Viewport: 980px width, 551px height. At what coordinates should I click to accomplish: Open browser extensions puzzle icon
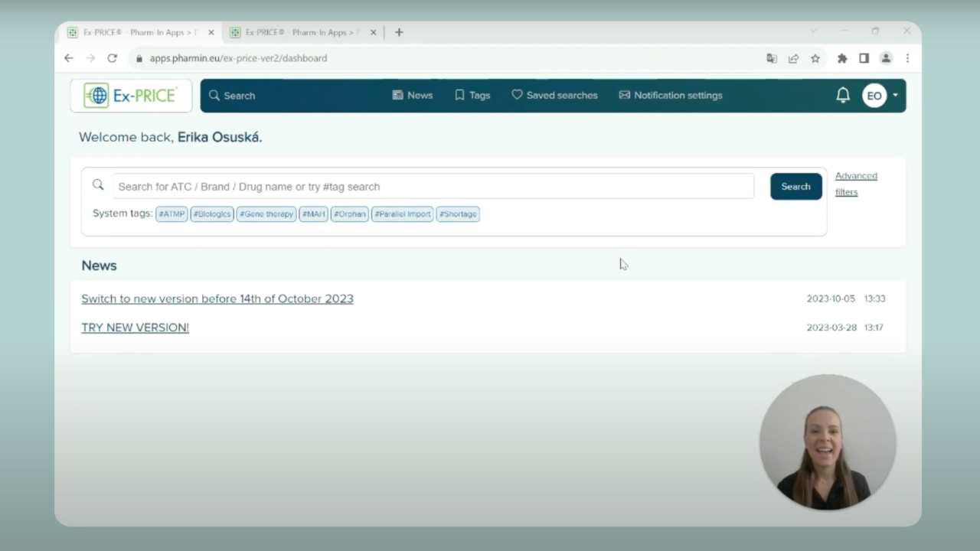[x=842, y=58]
